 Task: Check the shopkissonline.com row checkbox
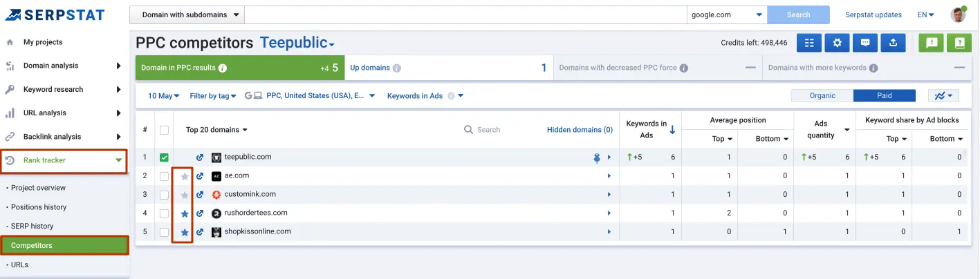click(x=164, y=232)
